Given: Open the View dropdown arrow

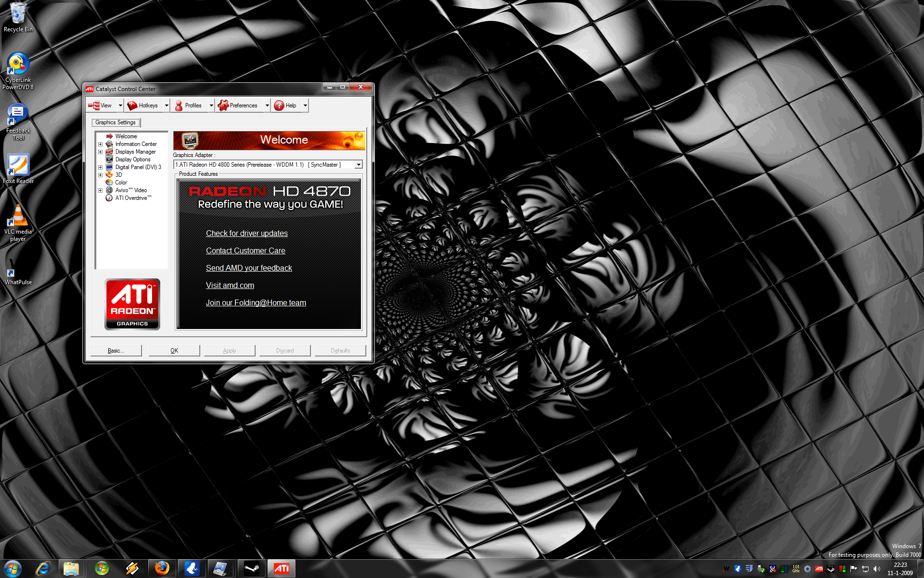Looking at the screenshot, I should pos(120,105).
